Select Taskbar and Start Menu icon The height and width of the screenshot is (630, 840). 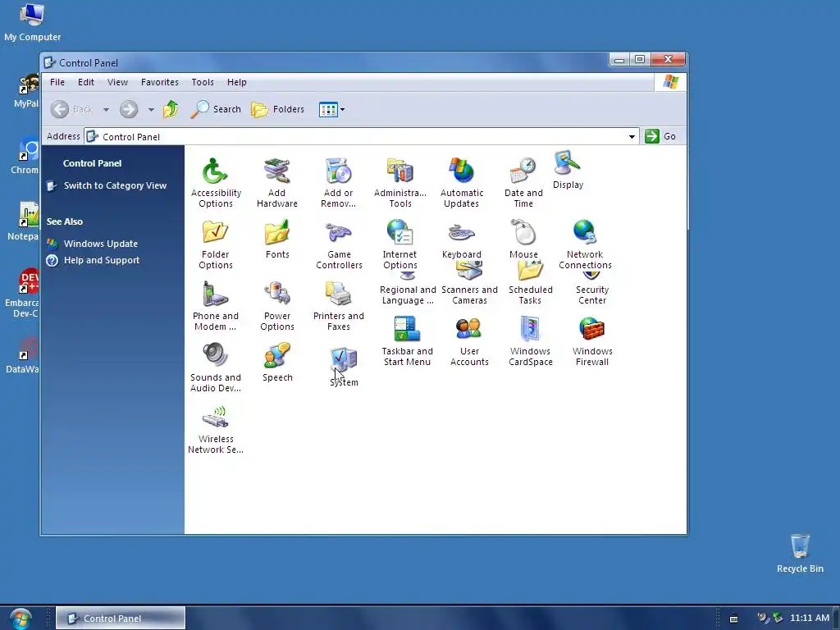coord(407,341)
